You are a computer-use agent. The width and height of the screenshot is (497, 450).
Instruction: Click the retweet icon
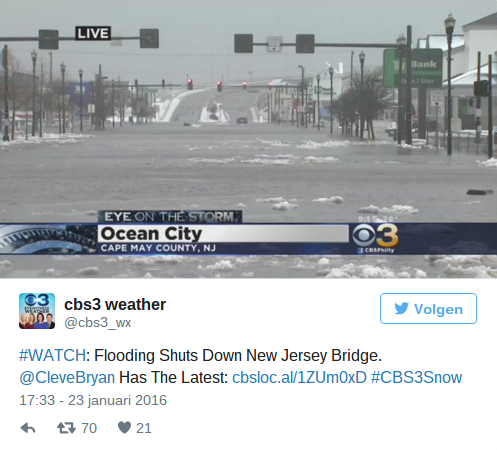(x=66, y=428)
